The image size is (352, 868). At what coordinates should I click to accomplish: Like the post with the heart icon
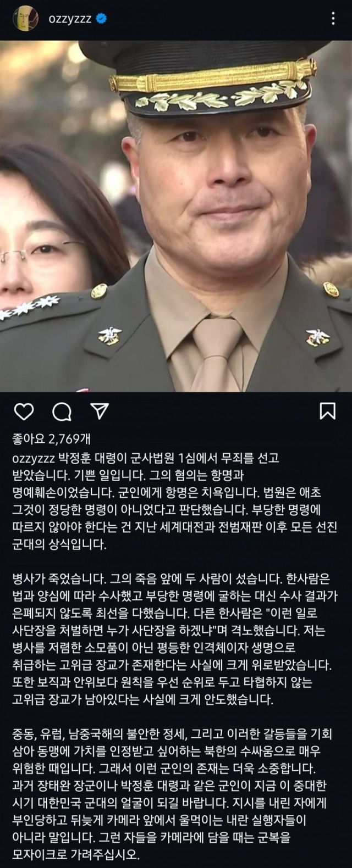(x=23, y=411)
